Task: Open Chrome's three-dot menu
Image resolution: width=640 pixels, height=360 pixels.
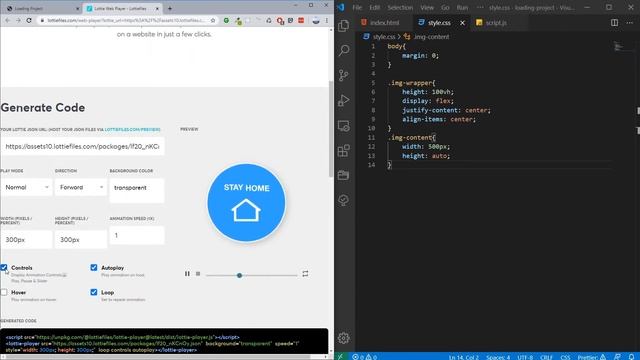Action: click(327, 20)
